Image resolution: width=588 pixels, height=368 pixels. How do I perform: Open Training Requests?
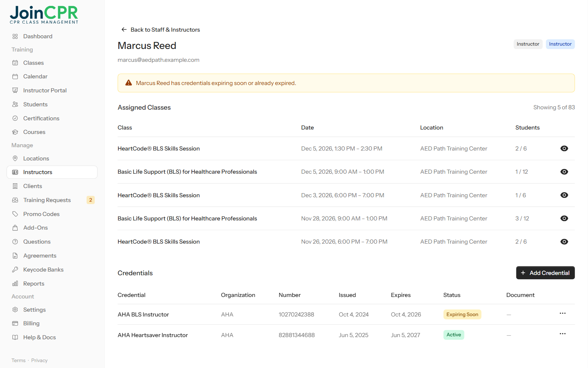[52, 200]
